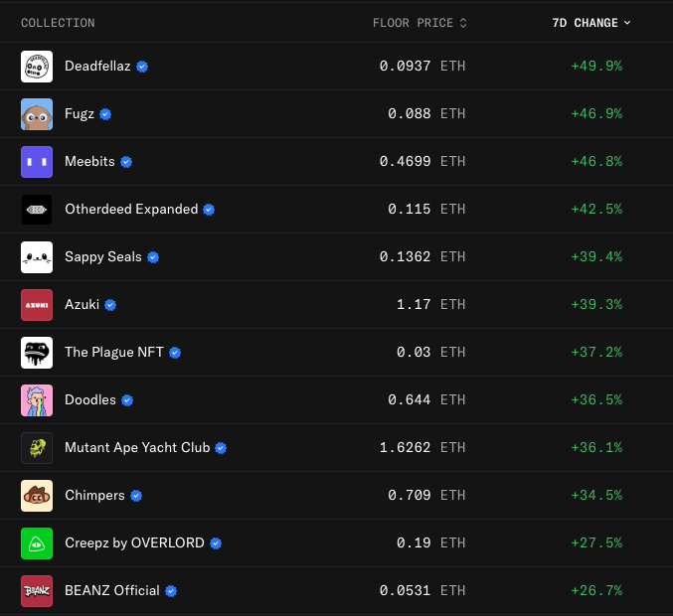
Task: Open the Fugz collection avatar
Action: pyautogui.click(x=37, y=114)
